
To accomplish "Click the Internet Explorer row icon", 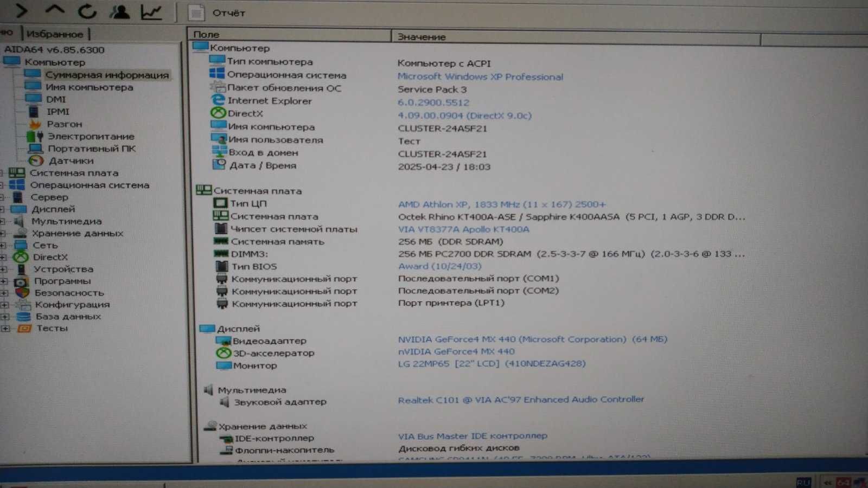I will pyautogui.click(x=218, y=100).
